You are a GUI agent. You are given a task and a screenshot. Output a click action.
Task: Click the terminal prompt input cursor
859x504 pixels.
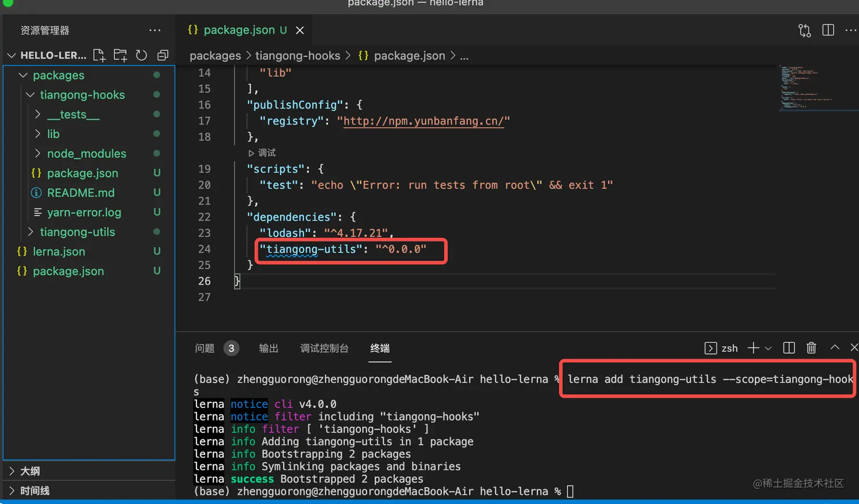pos(570,491)
